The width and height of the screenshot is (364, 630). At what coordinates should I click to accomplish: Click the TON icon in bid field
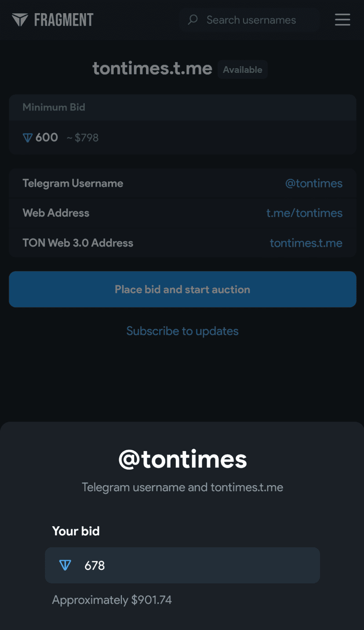click(65, 565)
